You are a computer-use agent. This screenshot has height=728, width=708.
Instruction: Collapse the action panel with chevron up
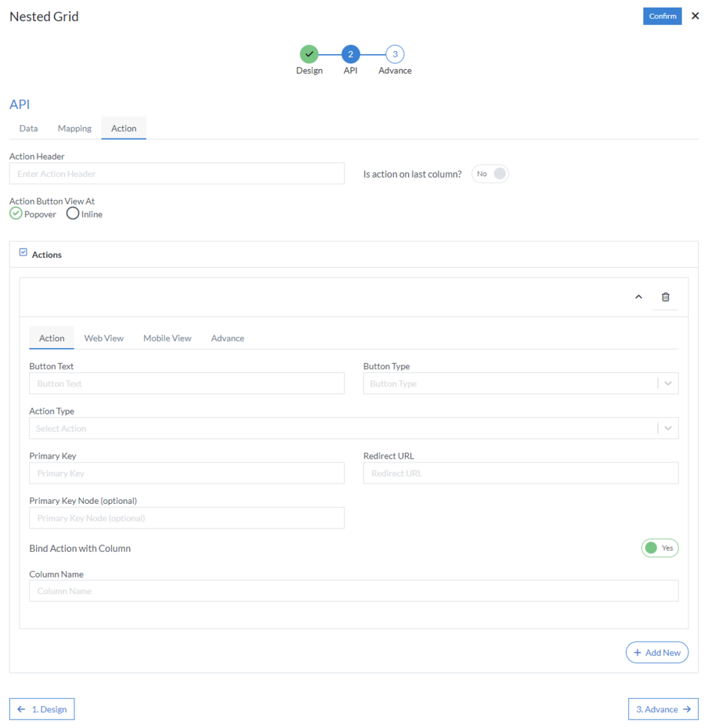point(638,297)
